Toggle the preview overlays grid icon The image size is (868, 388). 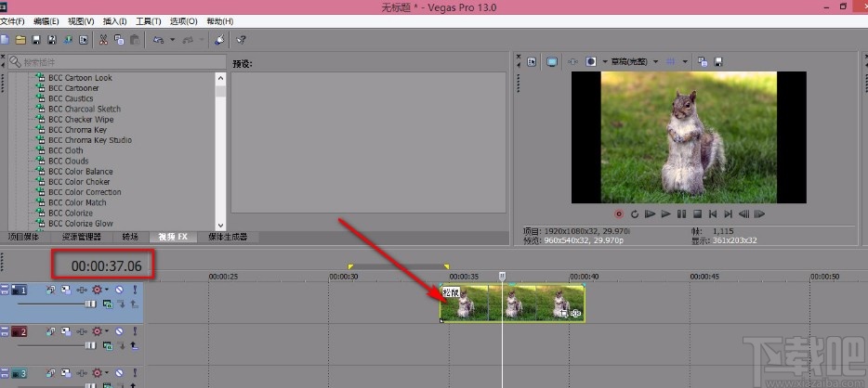click(x=671, y=62)
